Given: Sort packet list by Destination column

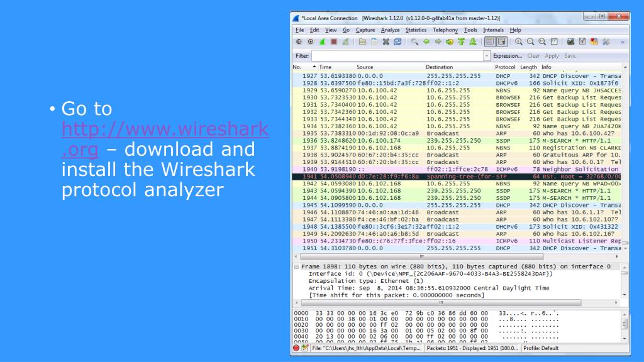Looking at the screenshot, I should click(439, 67).
